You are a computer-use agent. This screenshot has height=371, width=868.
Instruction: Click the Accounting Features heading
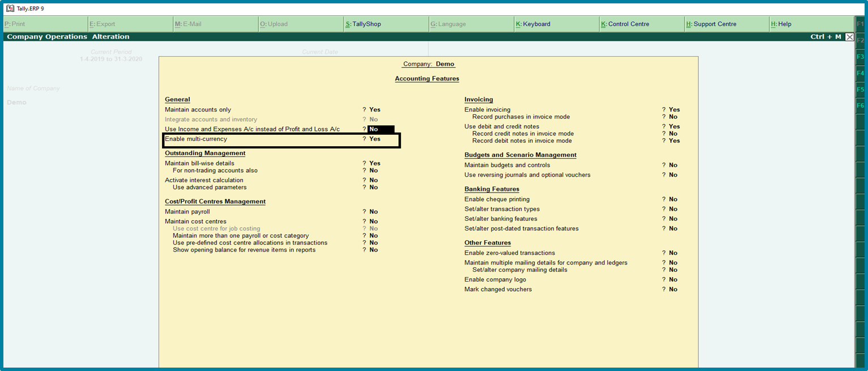click(427, 79)
